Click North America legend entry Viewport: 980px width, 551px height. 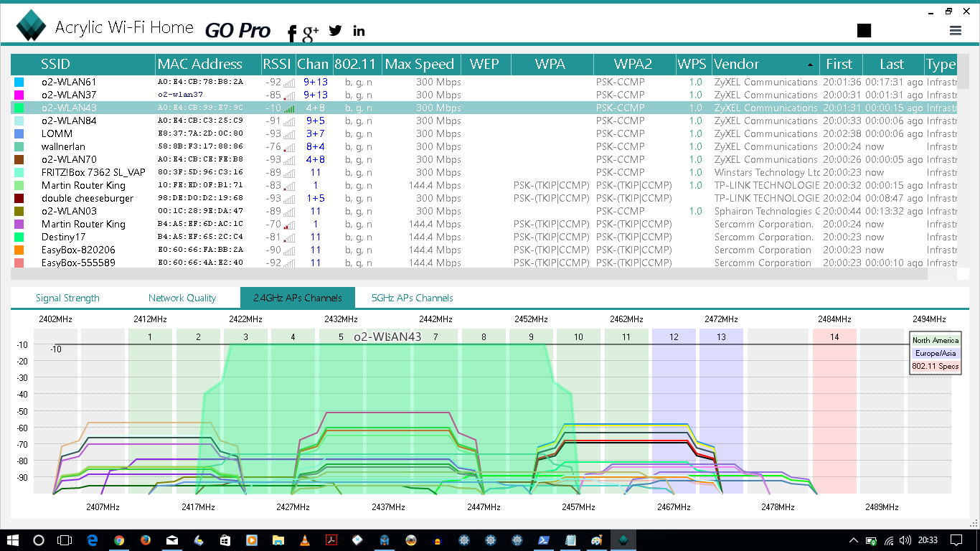[x=936, y=340]
